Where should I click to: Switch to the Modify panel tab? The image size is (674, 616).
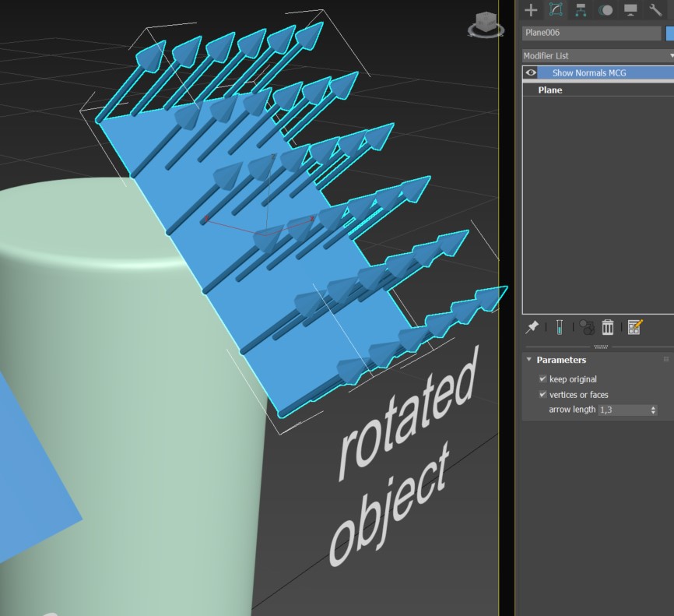click(556, 10)
